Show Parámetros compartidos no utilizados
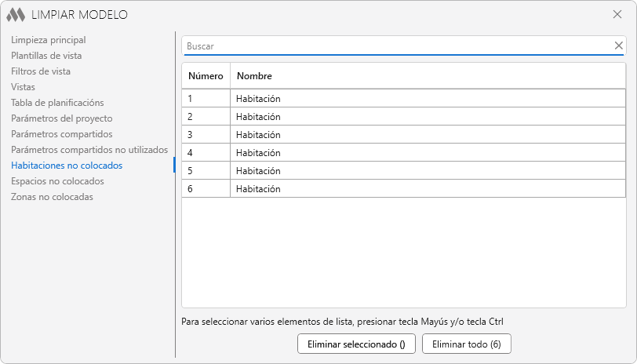The image size is (637, 364). 89,150
